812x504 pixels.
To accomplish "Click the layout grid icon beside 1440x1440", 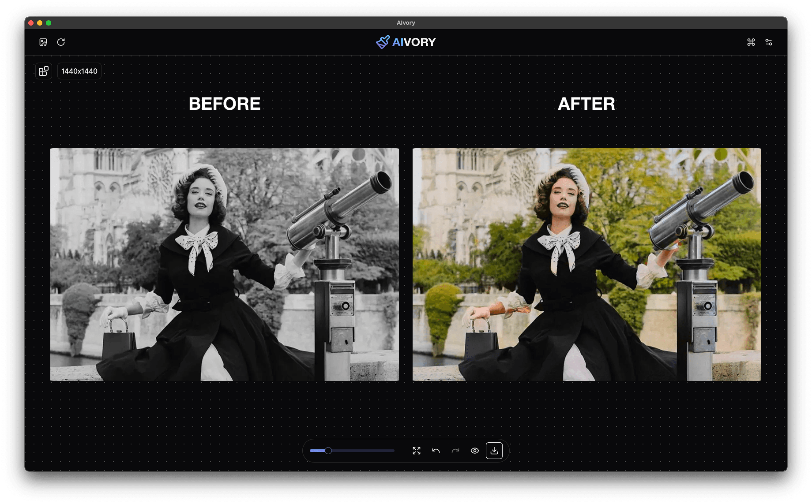I will (x=43, y=71).
